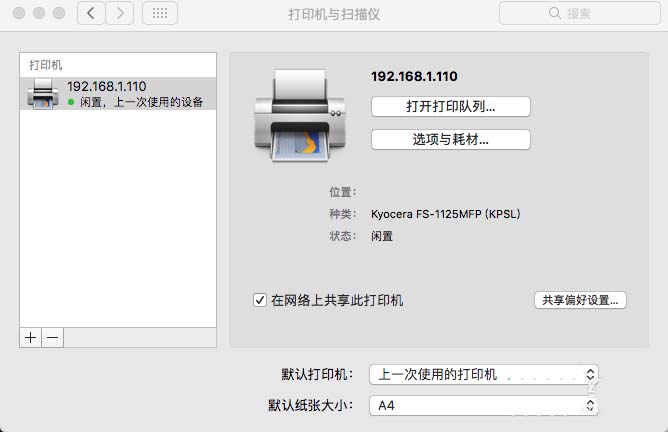Toggle 在网络上共享此打印机 checkbox
The image size is (668, 432).
tap(260, 300)
